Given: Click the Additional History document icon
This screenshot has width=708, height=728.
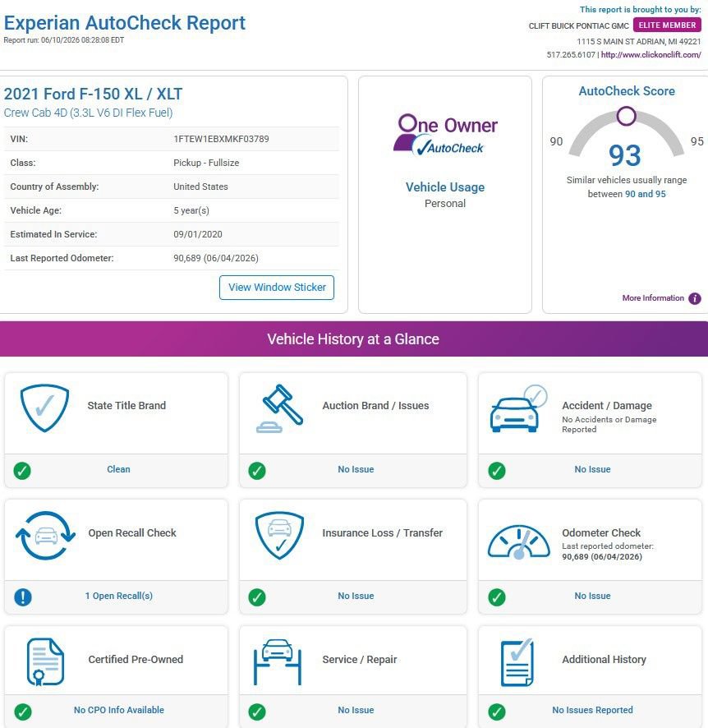Looking at the screenshot, I should point(517,662).
